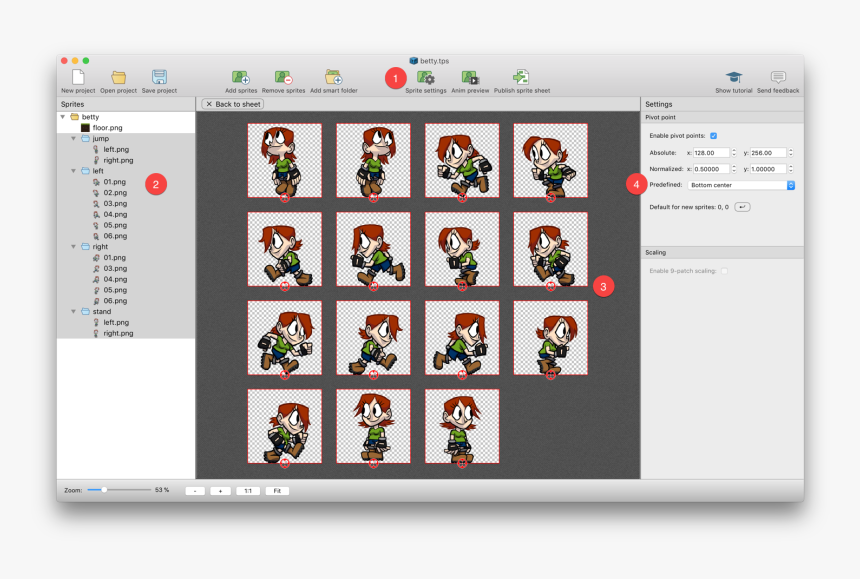Viewport: 860px width, 579px height.
Task: Open the Predefined pivot point dropdown
Action: (740, 184)
